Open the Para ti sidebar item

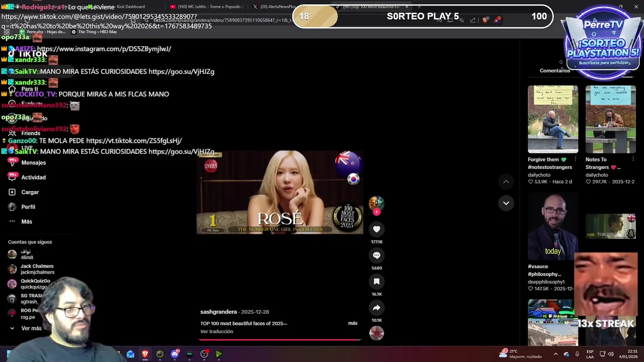pyautogui.click(x=23, y=89)
